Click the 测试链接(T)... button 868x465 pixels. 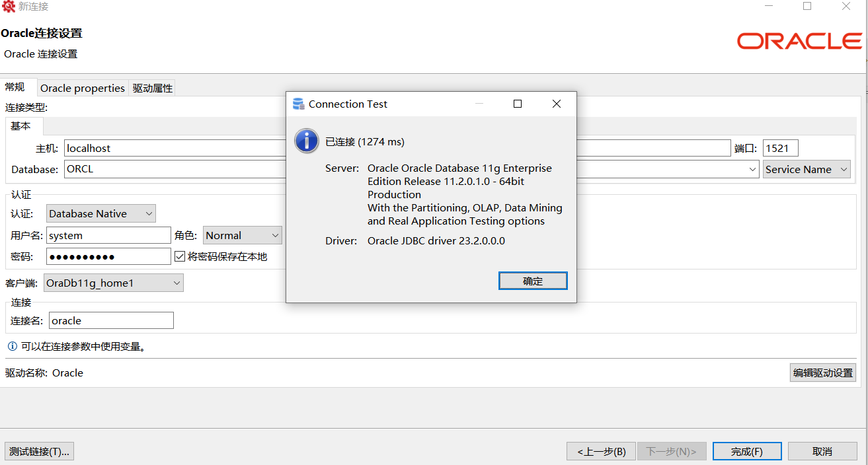(x=39, y=452)
